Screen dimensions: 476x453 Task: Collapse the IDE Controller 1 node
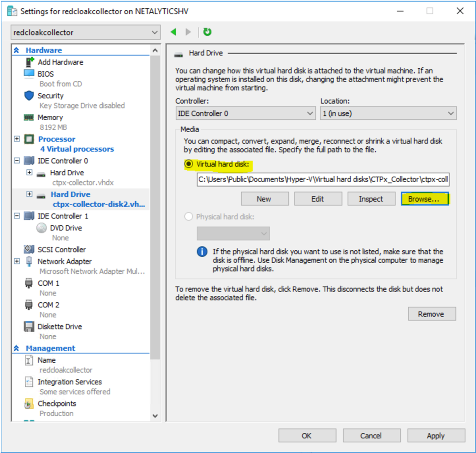17,215
